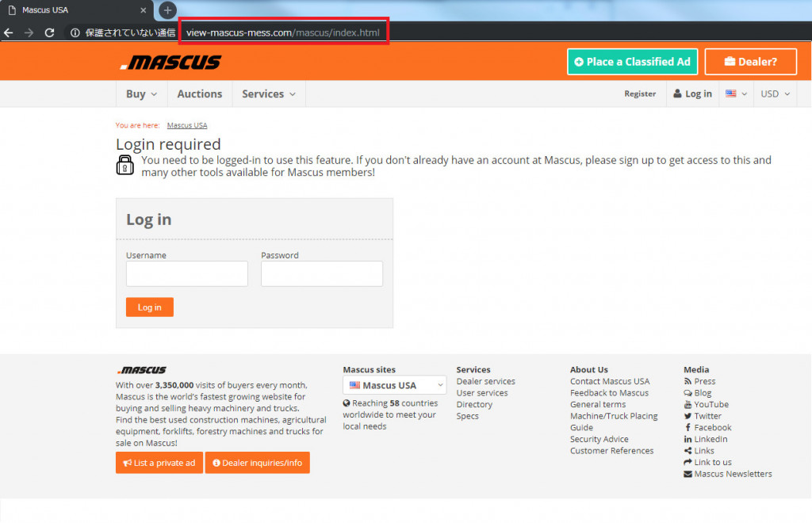Open the USD currency dropdown

[776, 94]
